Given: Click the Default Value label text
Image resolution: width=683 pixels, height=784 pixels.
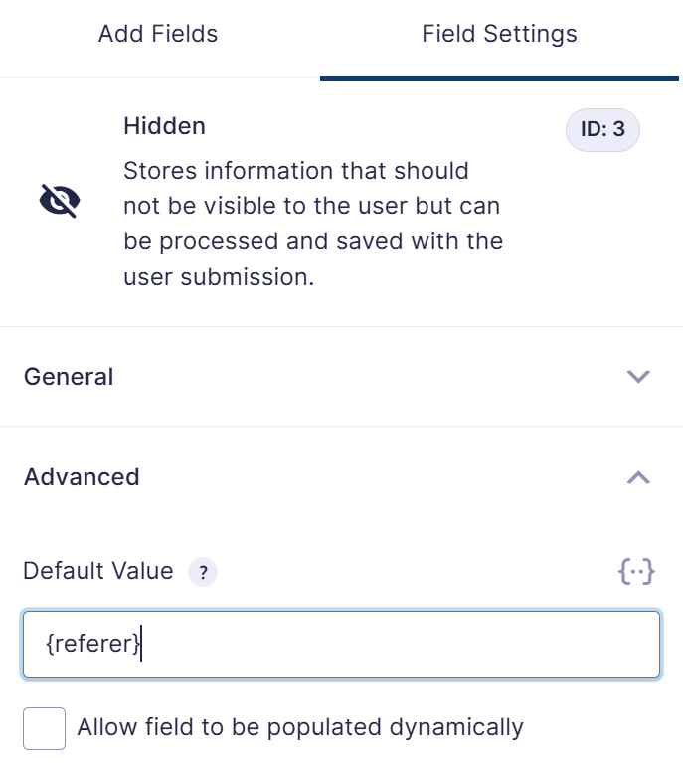Looking at the screenshot, I should coord(97,572).
